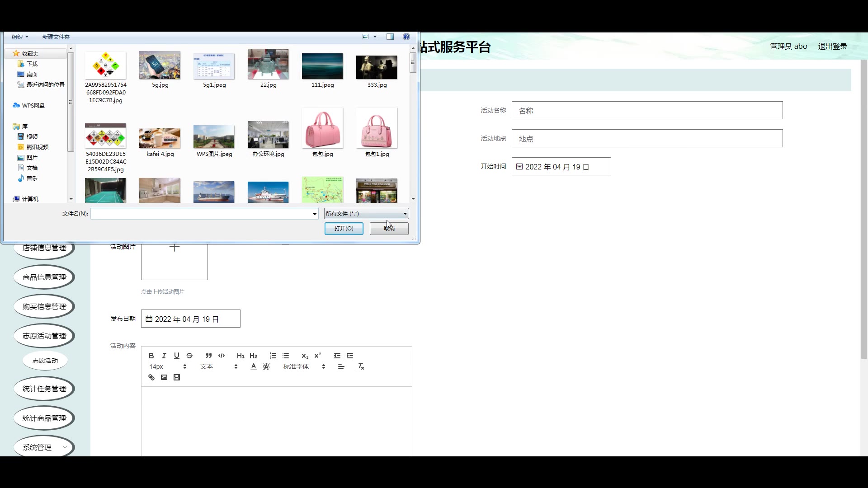Toggle bold formatting in editor toolbar
The height and width of the screenshot is (488, 868).
coord(151,356)
